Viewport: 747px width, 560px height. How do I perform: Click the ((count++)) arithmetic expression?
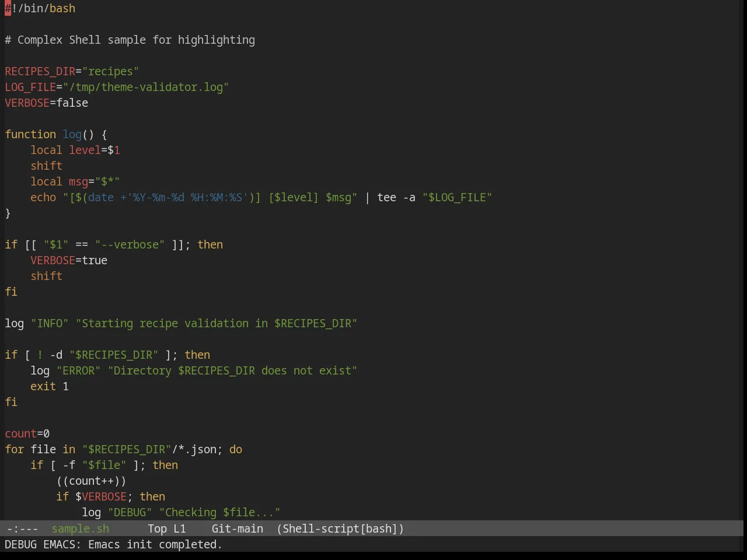91,481
